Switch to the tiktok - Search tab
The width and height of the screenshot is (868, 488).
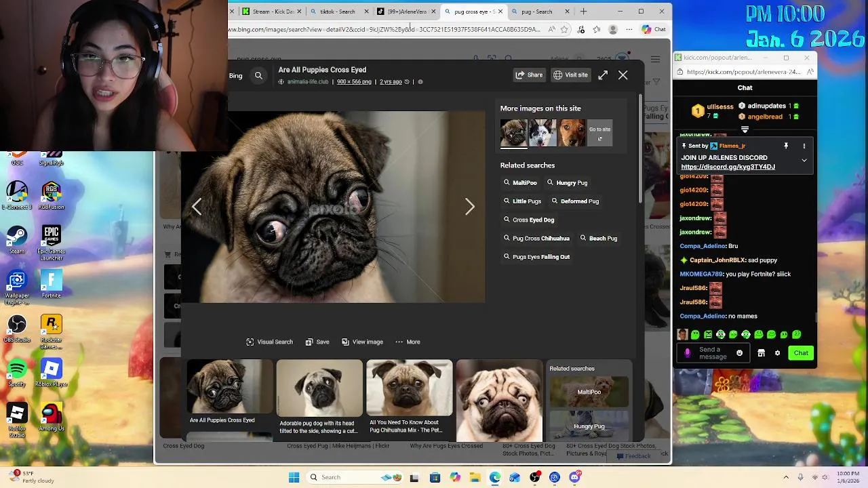point(338,12)
